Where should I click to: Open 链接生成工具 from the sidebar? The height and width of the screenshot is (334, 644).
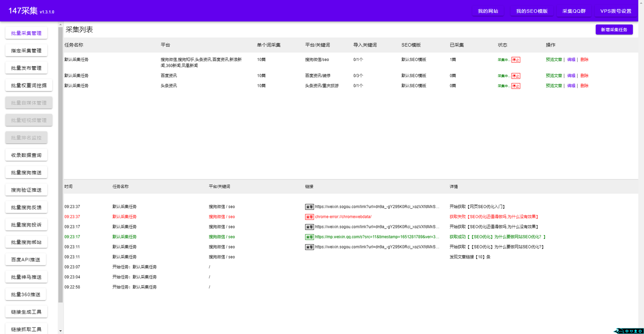(x=26, y=312)
